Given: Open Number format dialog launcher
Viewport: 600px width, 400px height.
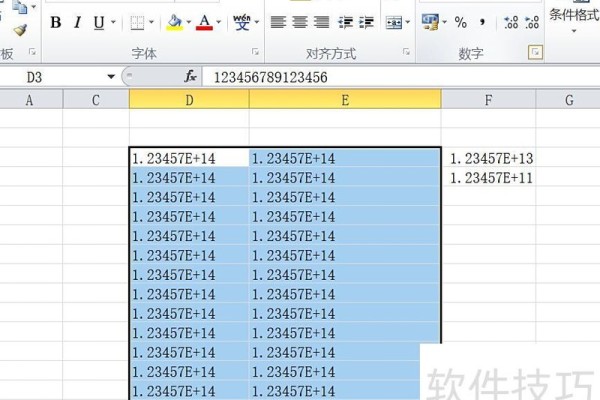Looking at the screenshot, I should pyautogui.click(x=535, y=52).
